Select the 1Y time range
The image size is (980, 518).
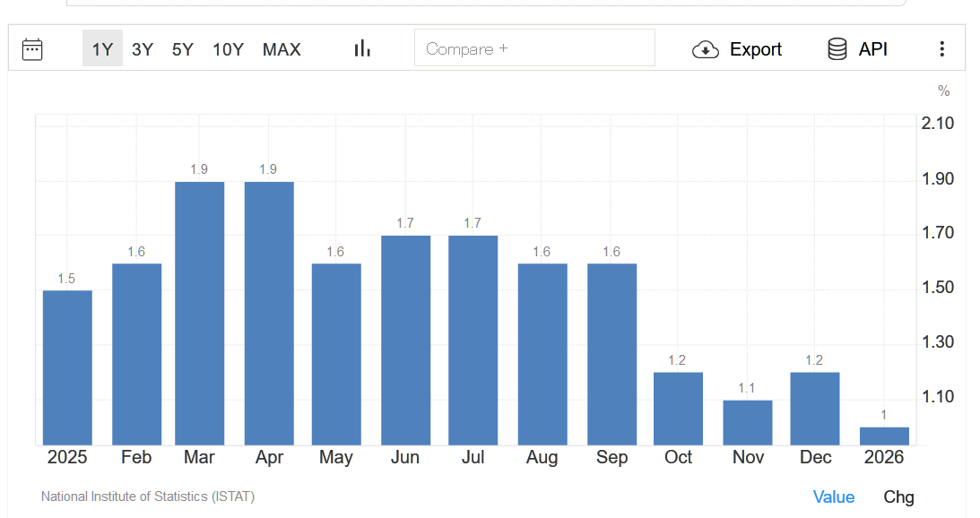[x=102, y=49]
